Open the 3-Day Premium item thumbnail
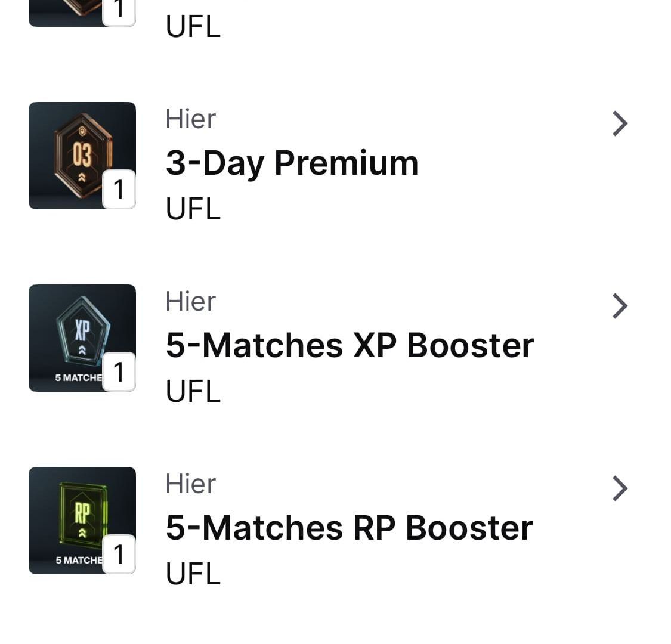The width and height of the screenshot is (671, 644). [82, 155]
